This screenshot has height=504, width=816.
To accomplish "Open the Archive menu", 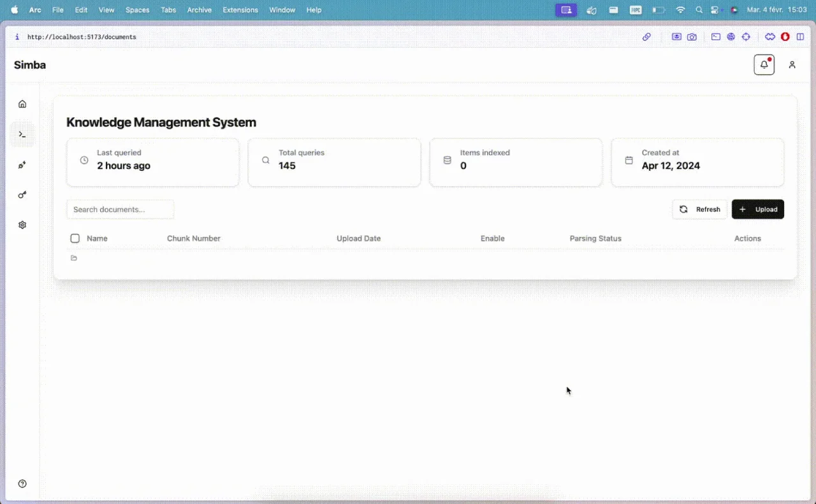I will (x=199, y=10).
